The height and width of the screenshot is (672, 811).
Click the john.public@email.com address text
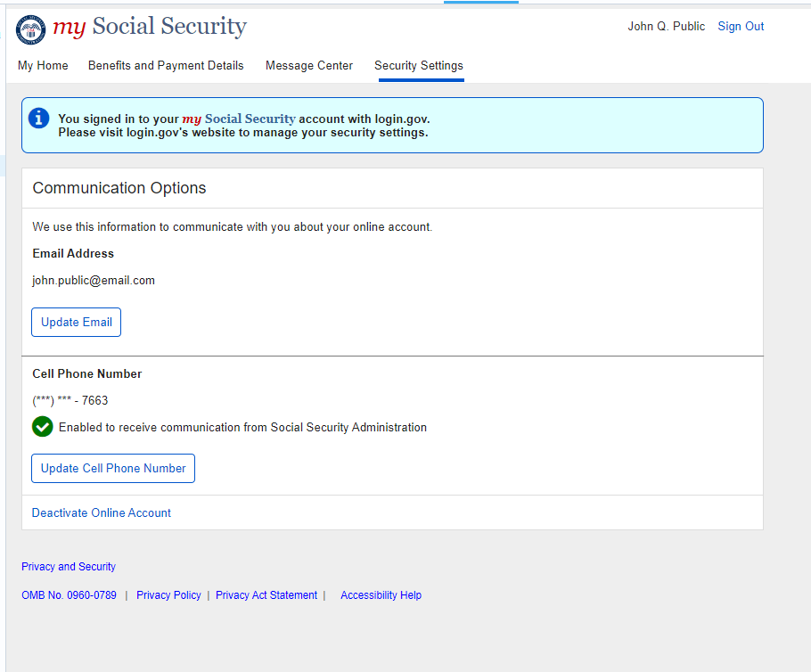pyautogui.click(x=94, y=281)
